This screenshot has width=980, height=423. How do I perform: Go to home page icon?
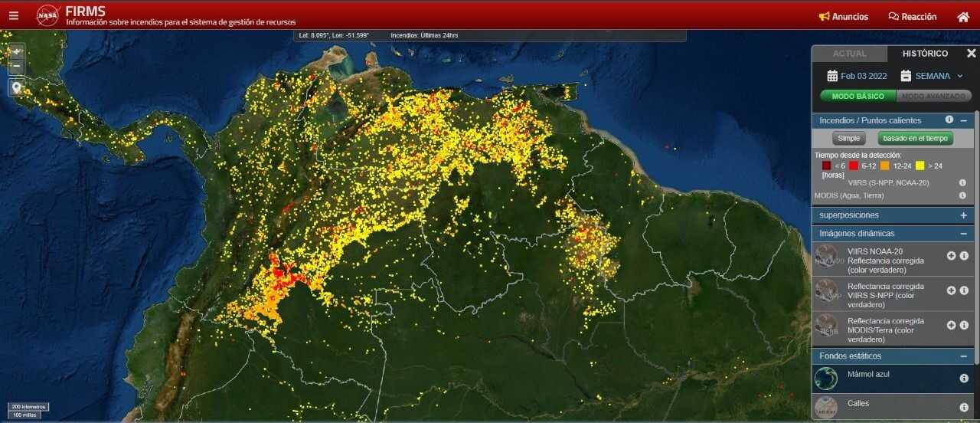click(x=963, y=17)
